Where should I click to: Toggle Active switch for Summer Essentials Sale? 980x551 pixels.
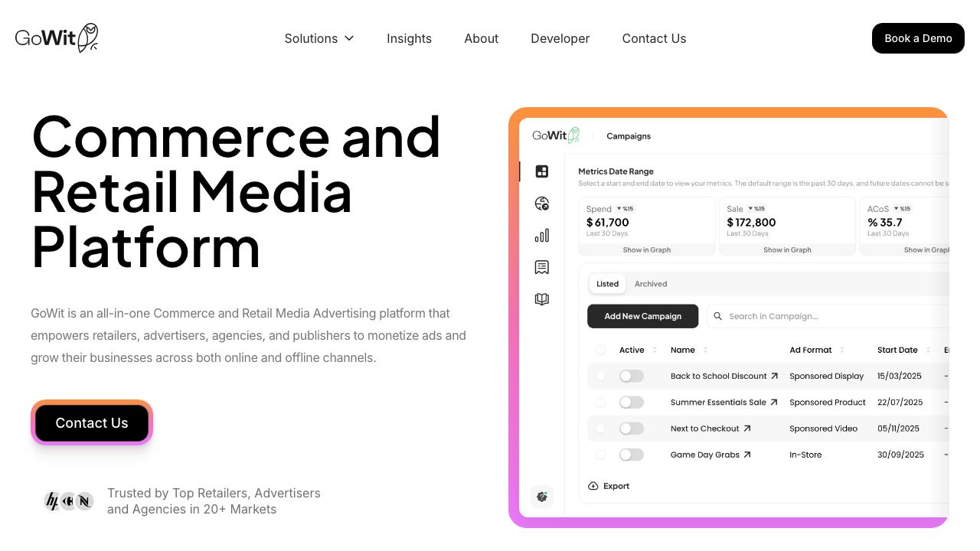(632, 403)
